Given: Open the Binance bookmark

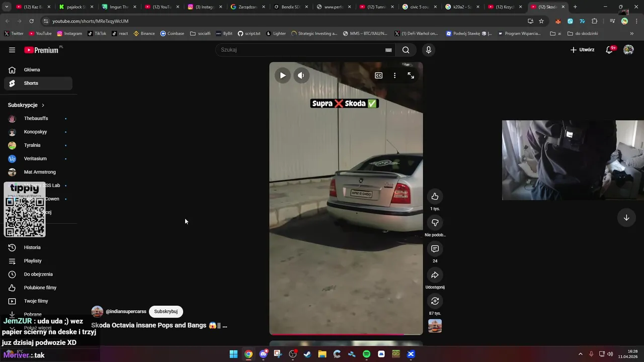Looking at the screenshot, I should (x=144, y=34).
